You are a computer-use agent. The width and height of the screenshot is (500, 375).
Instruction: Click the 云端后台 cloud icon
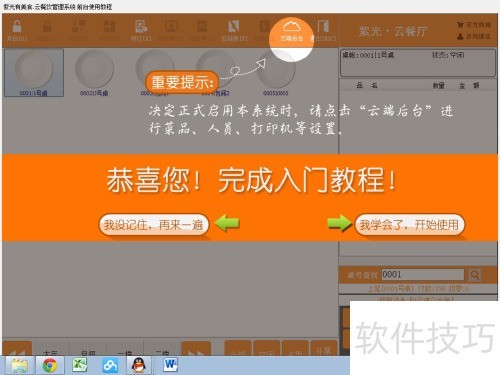click(291, 29)
